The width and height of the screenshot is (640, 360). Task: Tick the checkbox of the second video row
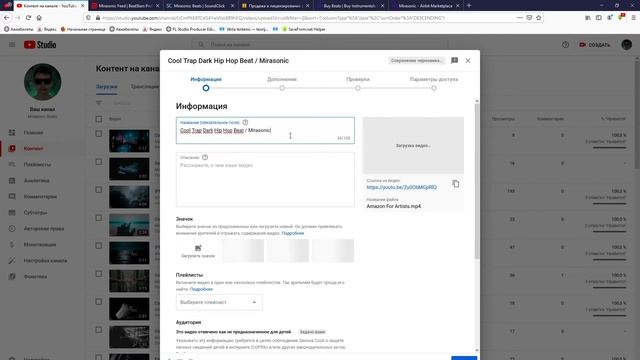pos(99,162)
